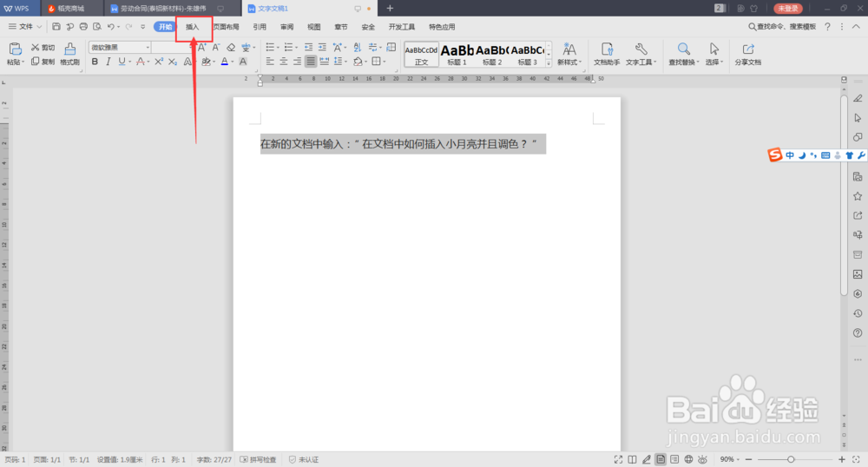Viewport: 868px width, 467px height.
Task: Clear formatting with the eraser icon
Action: (x=232, y=48)
